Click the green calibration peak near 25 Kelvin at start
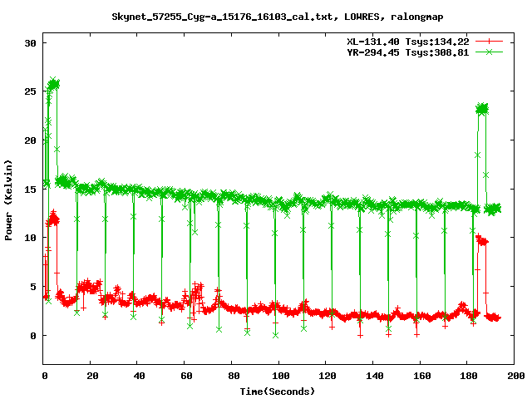 (53, 83)
